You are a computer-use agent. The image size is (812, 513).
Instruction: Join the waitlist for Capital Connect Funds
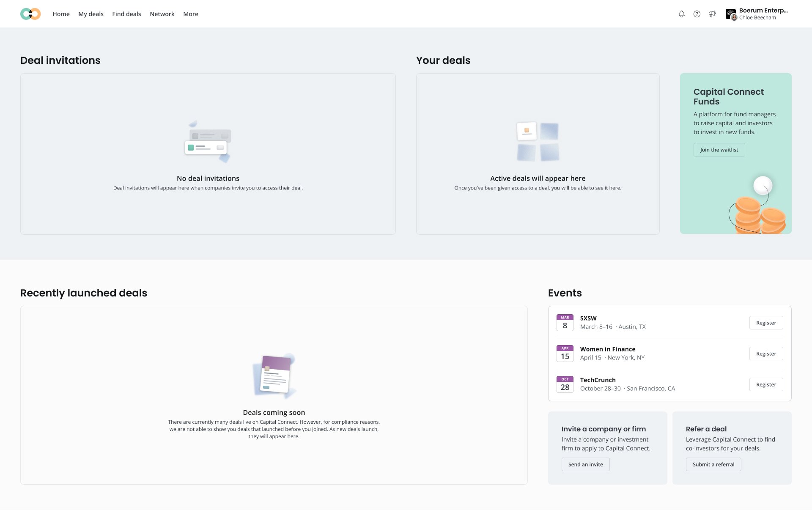719,150
